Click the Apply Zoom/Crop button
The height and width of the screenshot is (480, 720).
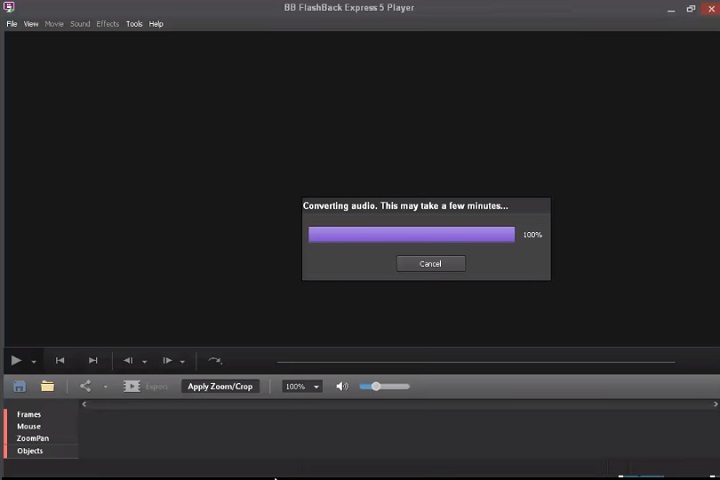(x=220, y=386)
